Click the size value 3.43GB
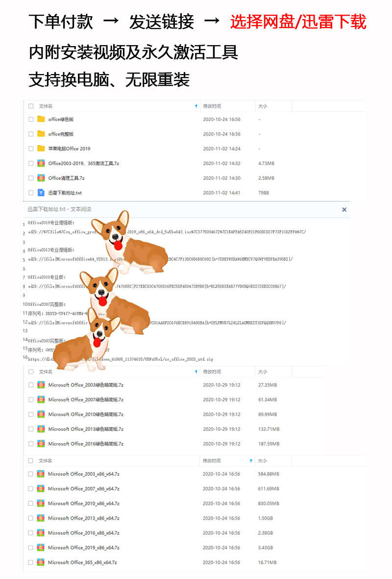 point(266,548)
